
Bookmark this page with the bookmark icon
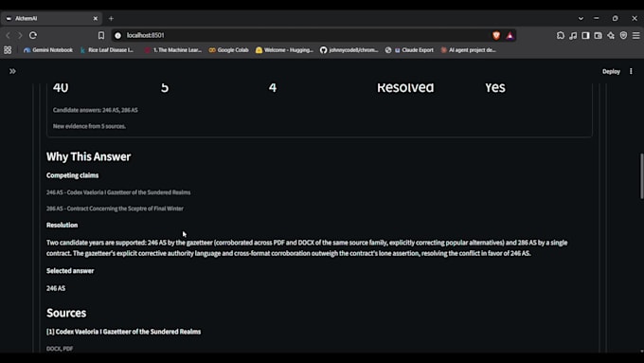point(101,35)
